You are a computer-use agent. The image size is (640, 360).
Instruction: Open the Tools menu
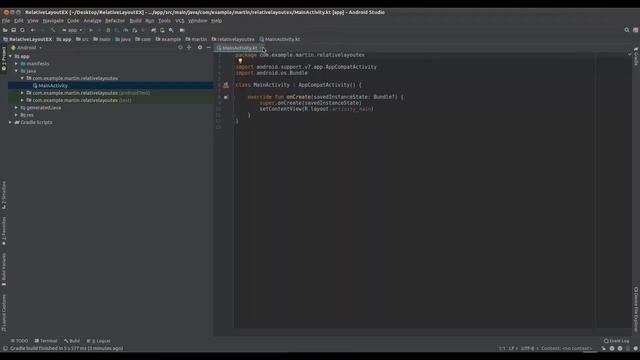tap(164, 21)
